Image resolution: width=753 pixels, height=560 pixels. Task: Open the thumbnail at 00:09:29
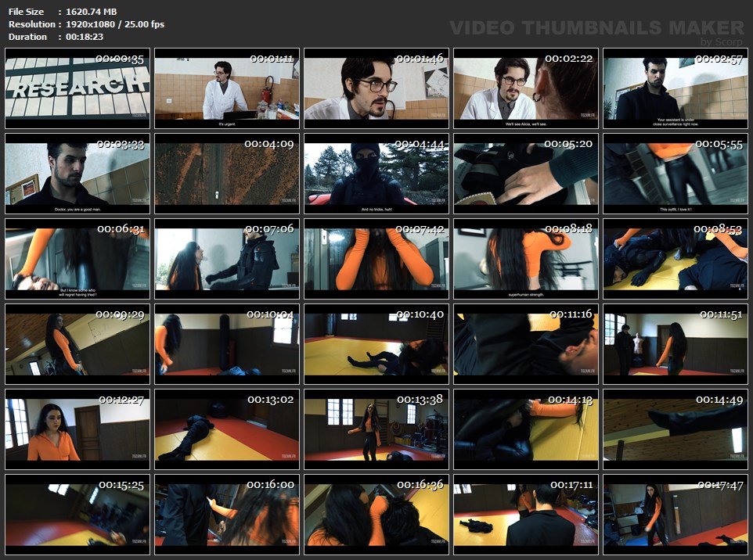pyautogui.click(x=77, y=344)
